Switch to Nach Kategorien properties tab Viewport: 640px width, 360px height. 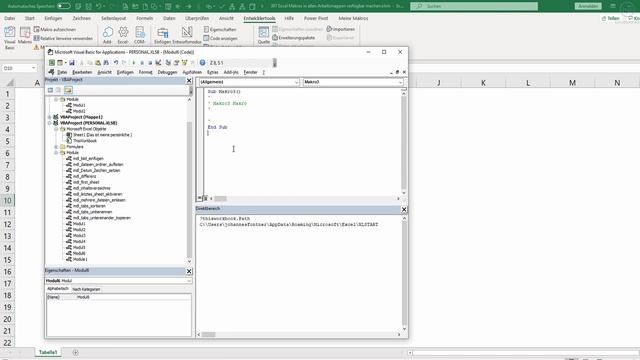[86, 289]
